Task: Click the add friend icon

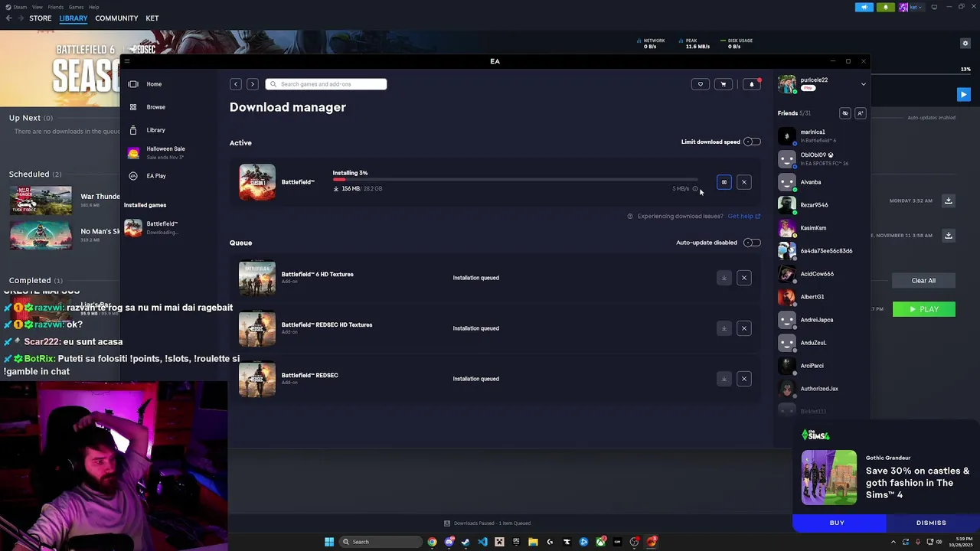Action: click(861, 113)
